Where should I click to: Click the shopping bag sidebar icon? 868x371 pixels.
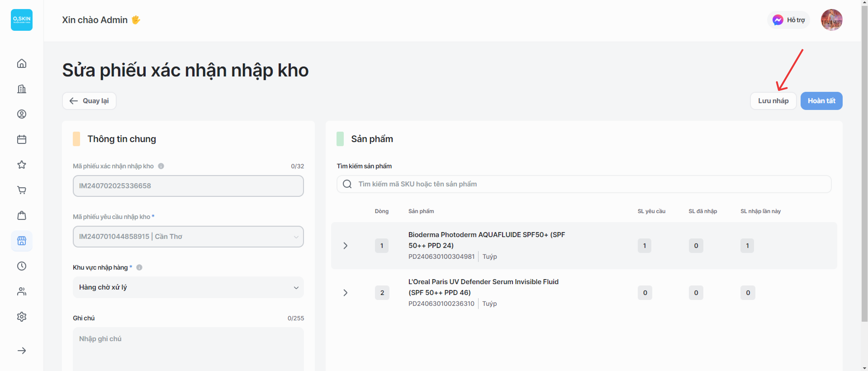[21, 216]
